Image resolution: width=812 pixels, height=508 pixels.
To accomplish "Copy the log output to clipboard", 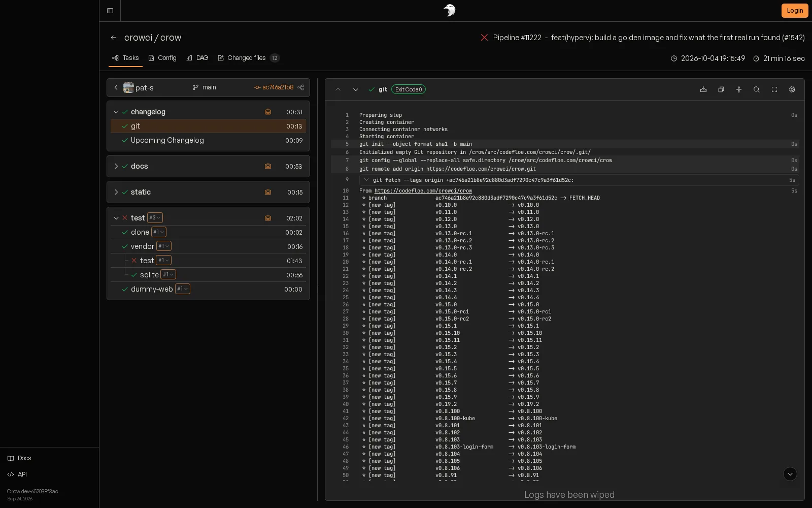I will [x=721, y=89].
